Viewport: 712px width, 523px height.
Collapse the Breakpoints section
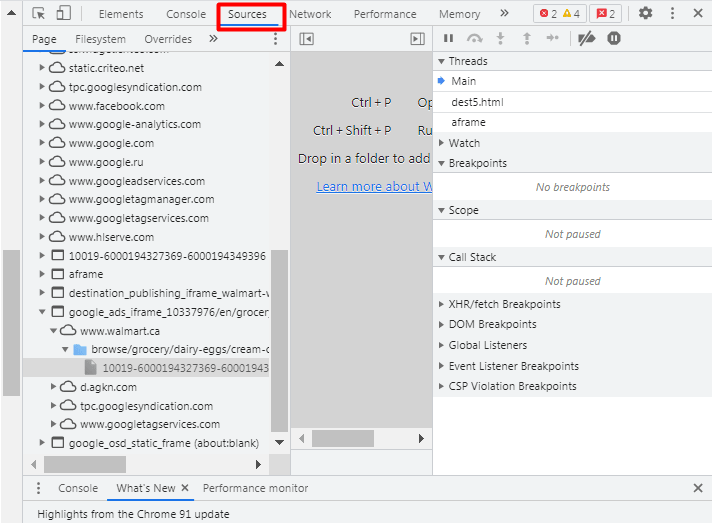click(x=441, y=163)
